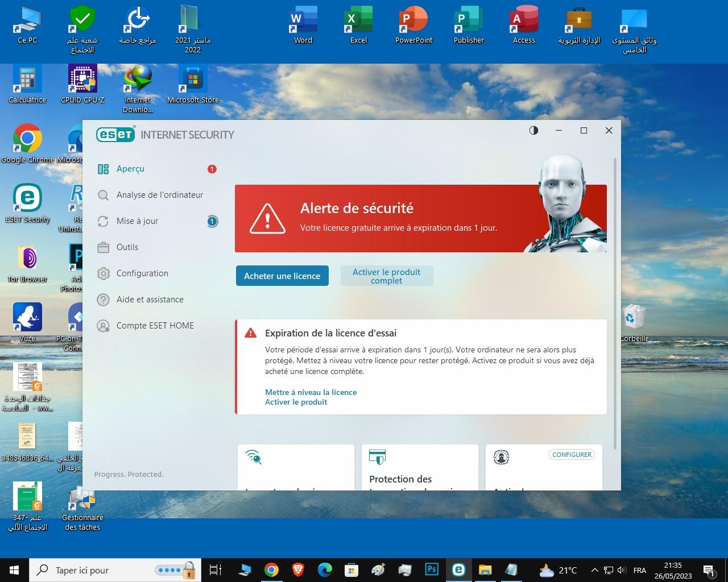This screenshot has height=582, width=728.
Task: Click the ESET icon in the taskbar
Action: point(458,569)
